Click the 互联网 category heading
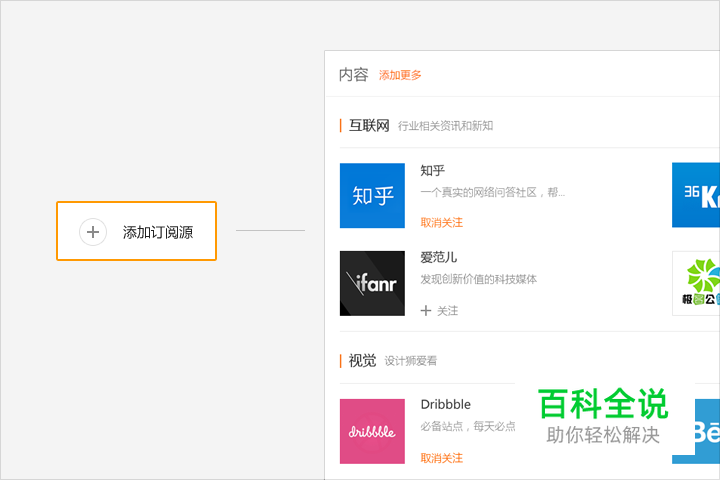Viewport: 720px width, 480px height. click(x=369, y=125)
